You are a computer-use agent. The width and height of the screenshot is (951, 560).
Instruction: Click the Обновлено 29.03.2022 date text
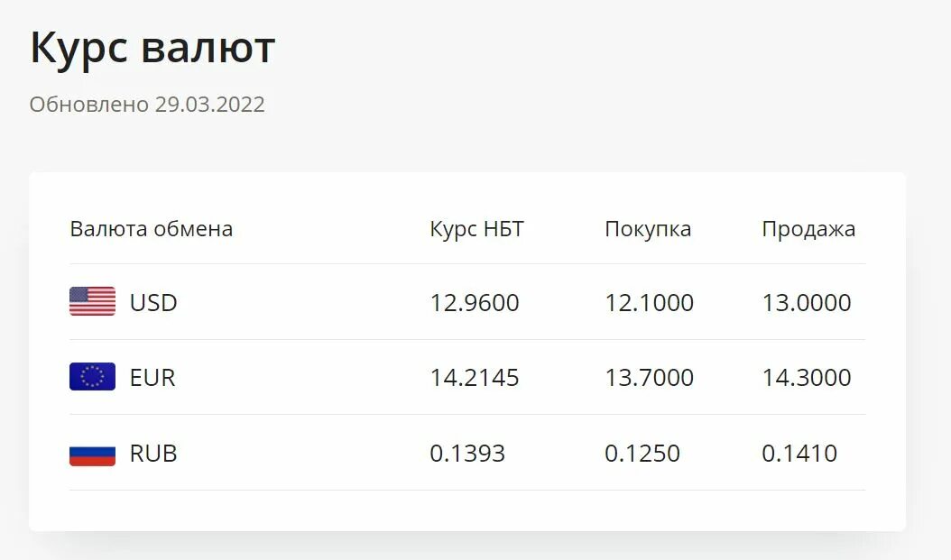tap(147, 105)
